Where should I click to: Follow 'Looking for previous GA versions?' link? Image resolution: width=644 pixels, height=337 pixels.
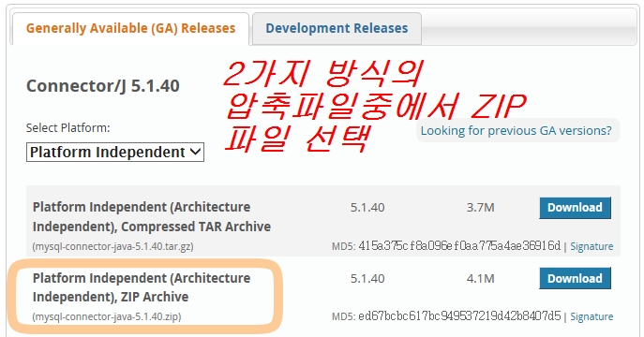516,130
